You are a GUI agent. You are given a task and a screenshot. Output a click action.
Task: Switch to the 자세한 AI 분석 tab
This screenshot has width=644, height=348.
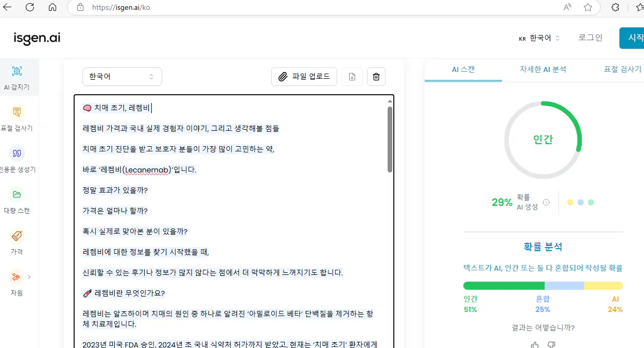tap(543, 69)
